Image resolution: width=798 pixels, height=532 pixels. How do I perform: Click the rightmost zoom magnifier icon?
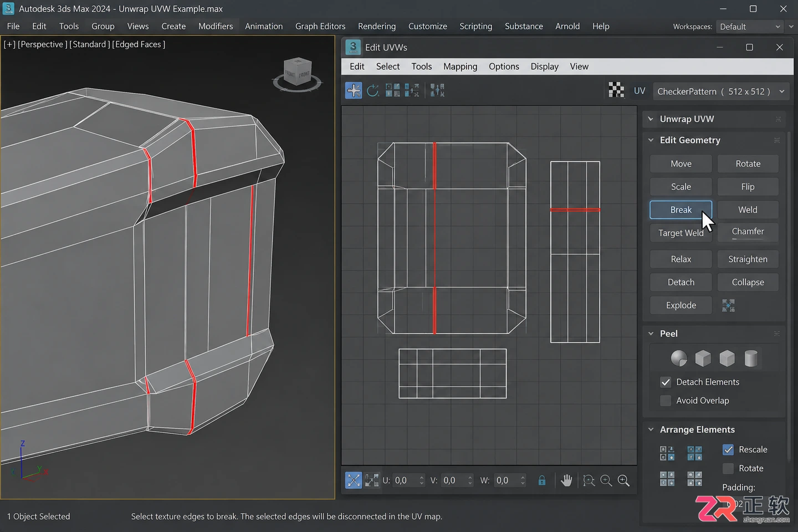pyautogui.click(x=623, y=480)
